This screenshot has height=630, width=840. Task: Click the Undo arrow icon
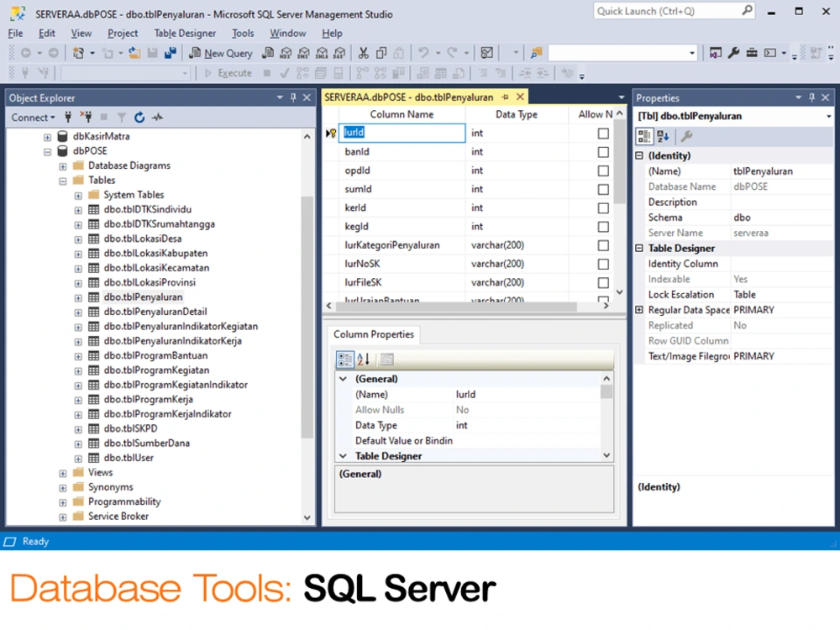(423, 53)
